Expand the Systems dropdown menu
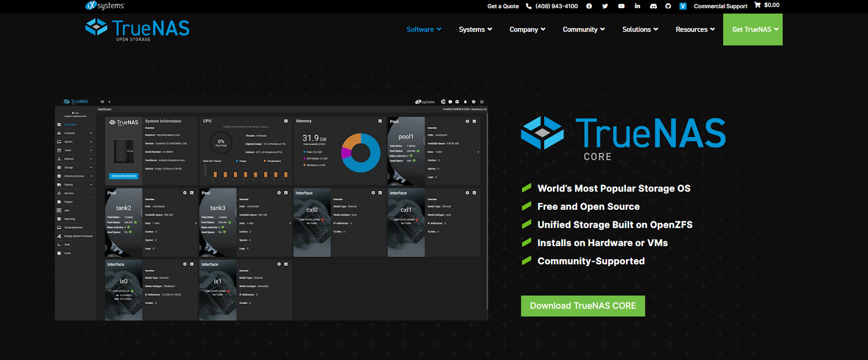This screenshot has height=360, width=868. pyautogui.click(x=475, y=29)
